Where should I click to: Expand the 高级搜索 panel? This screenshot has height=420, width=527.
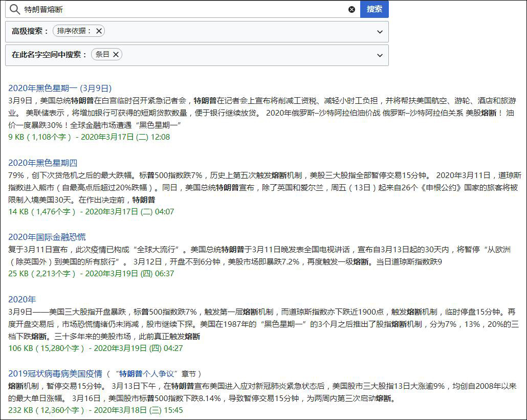coord(380,32)
